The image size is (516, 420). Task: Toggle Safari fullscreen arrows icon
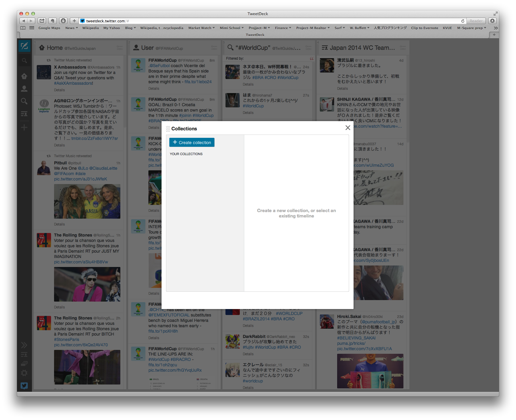[496, 14]
